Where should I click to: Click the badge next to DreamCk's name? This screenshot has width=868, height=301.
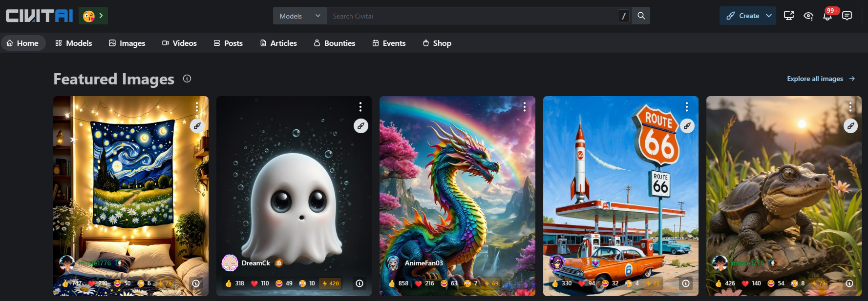[279, 263]
